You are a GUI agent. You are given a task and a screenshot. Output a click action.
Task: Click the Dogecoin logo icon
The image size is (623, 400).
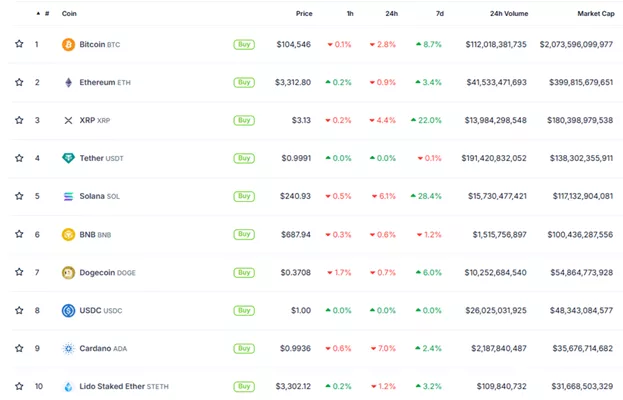[68, 272]
